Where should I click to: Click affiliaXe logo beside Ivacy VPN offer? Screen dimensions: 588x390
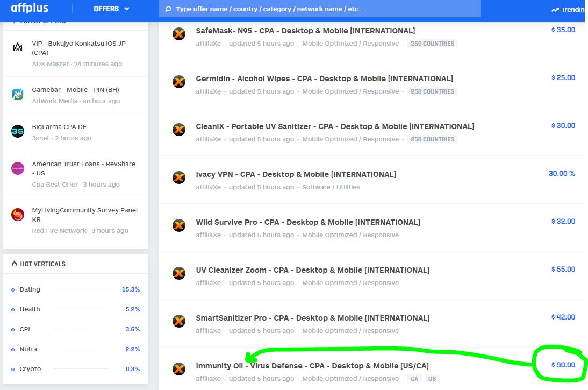(x=179, y=177)
